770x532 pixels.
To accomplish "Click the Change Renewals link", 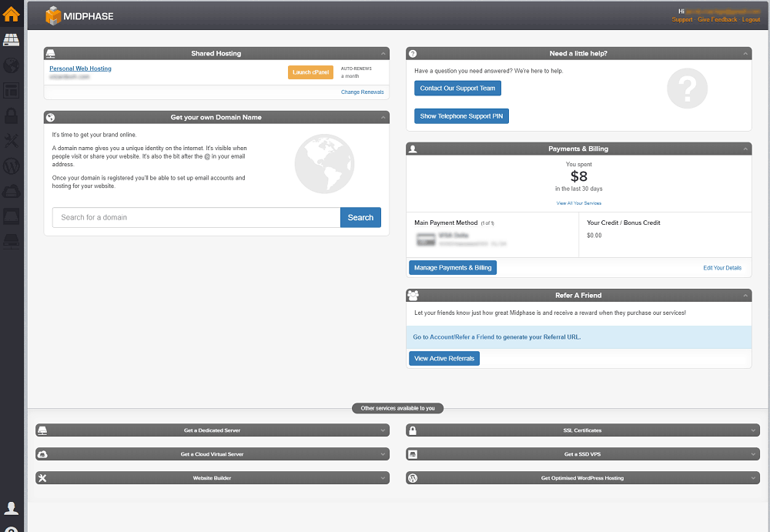I will tap(363, 92).
